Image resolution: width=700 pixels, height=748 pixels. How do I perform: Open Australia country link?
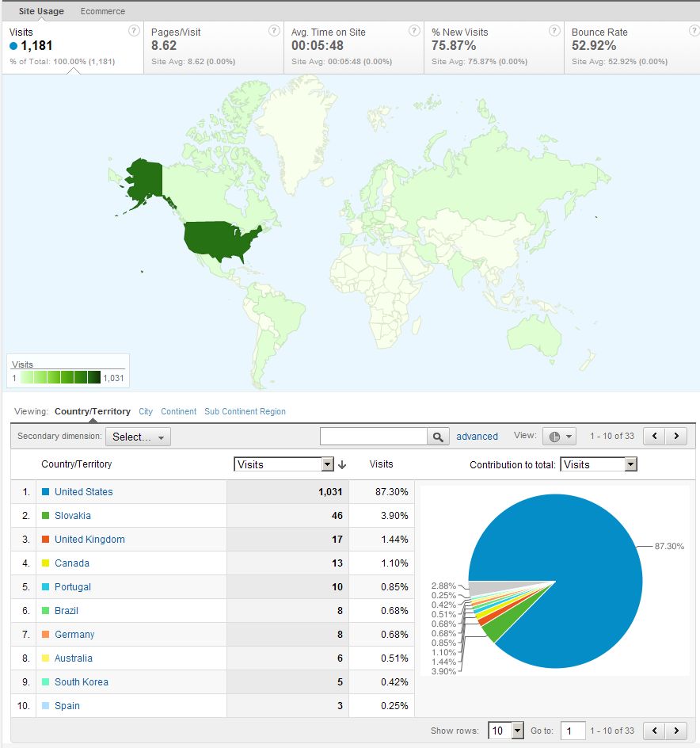74,658
